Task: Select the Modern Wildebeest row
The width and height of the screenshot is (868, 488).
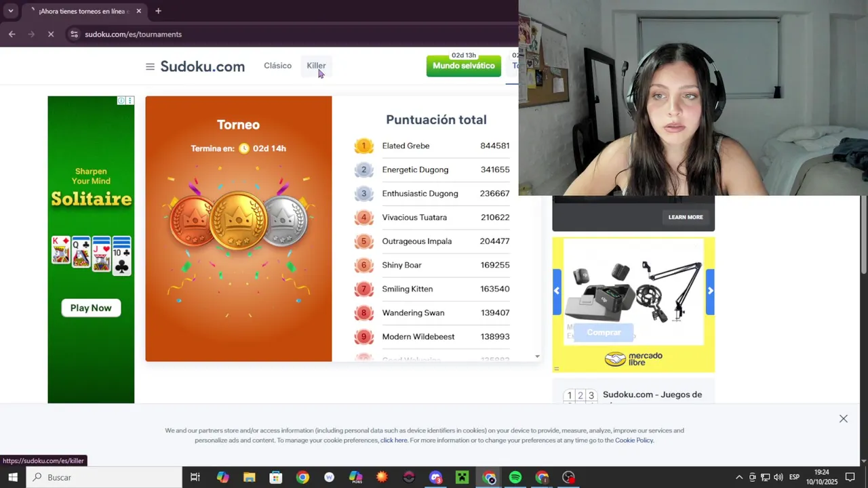Action: point(432,337)
